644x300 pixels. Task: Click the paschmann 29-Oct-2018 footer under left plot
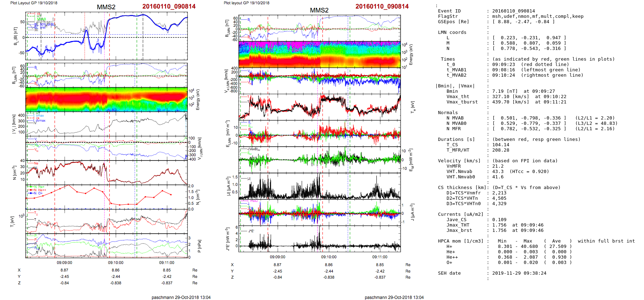point(181,297)
